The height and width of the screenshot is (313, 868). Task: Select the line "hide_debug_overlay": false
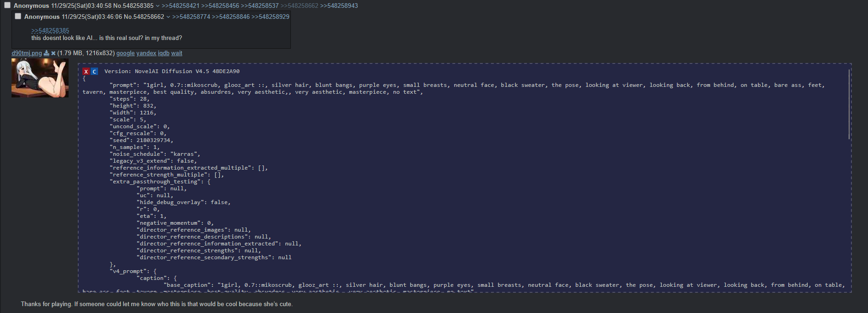point(184,202)
